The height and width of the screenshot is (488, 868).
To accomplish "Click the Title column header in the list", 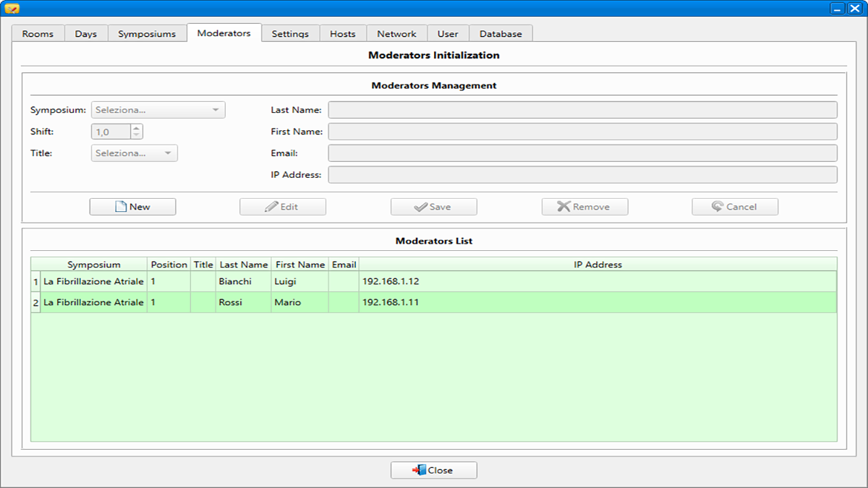I will 203,265.
